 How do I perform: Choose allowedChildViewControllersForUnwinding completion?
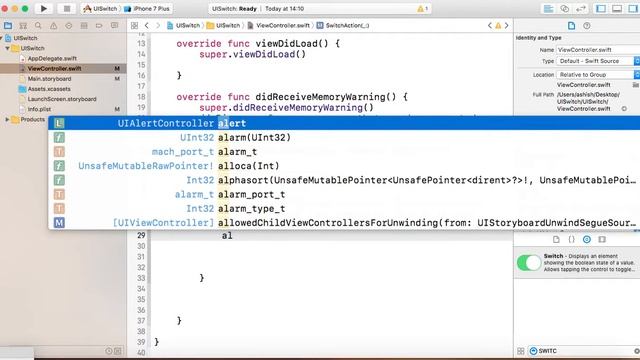click(344, 223)
